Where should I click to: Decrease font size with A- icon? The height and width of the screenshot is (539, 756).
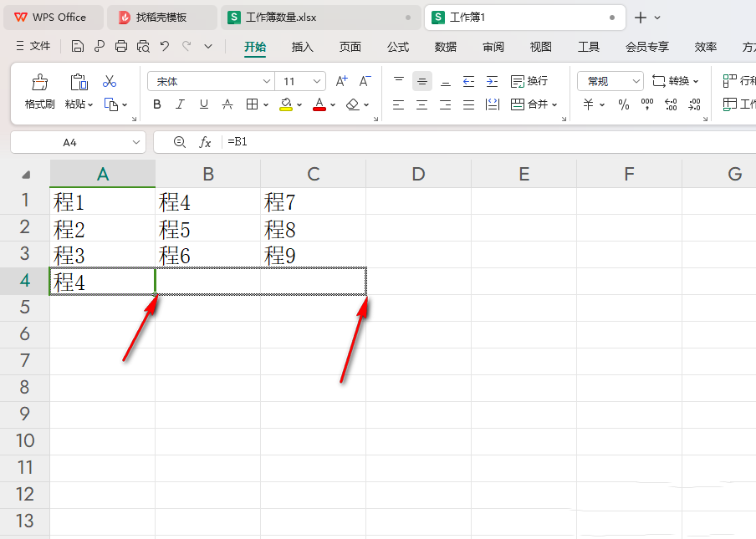click(x=365, y=81)
